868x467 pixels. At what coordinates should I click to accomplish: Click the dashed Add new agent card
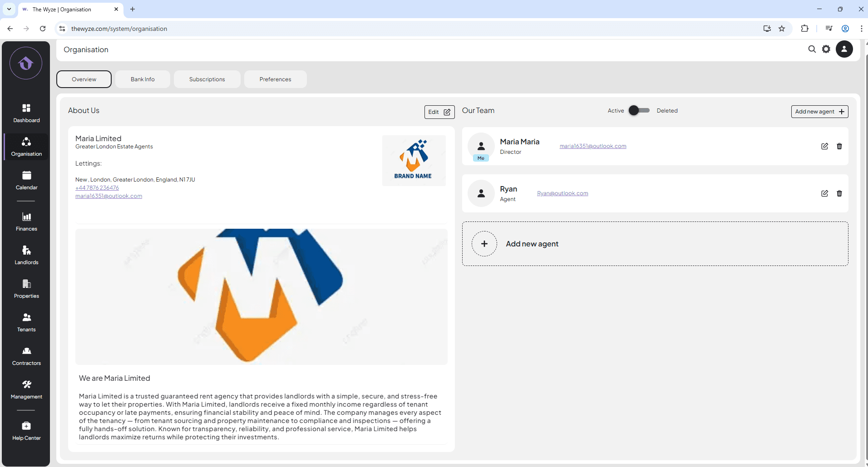(655, 244)
